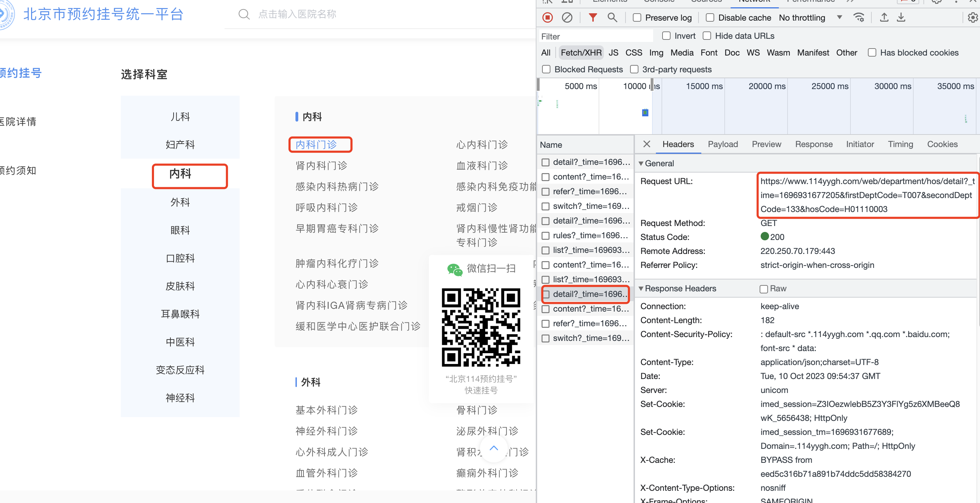Image resolution: width=980 pixels, height=503 pixels.
Task: Enable the Disable cache checkbox
Action: (x=710, y=18)
